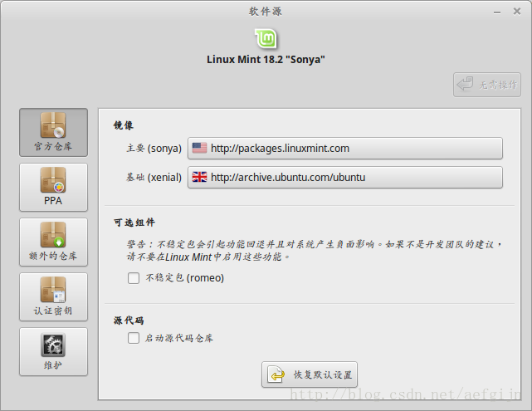Select the PPA package icon in sidebar
532x411 pixels.
[x=53, y=181]
